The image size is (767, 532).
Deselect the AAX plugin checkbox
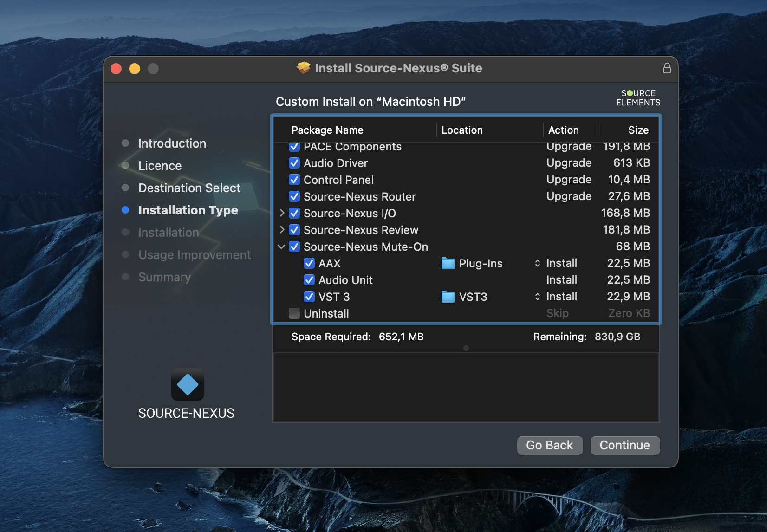tap(309, 264)
